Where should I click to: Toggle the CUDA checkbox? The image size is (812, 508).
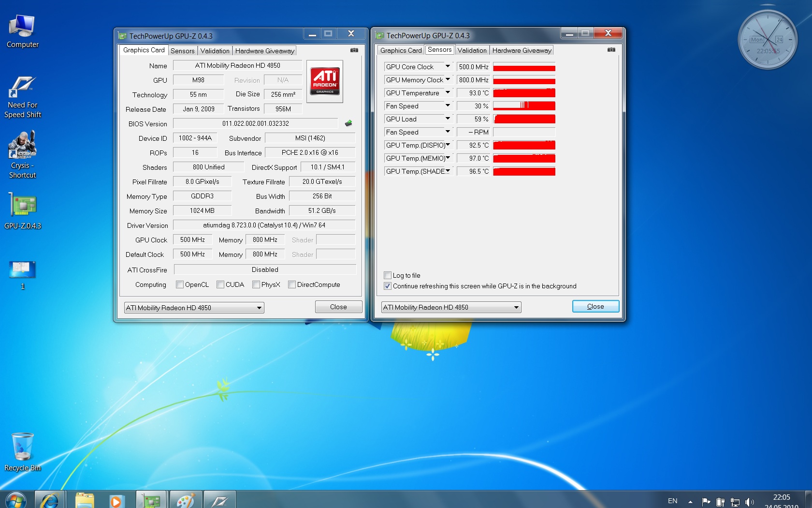[220, 284]
